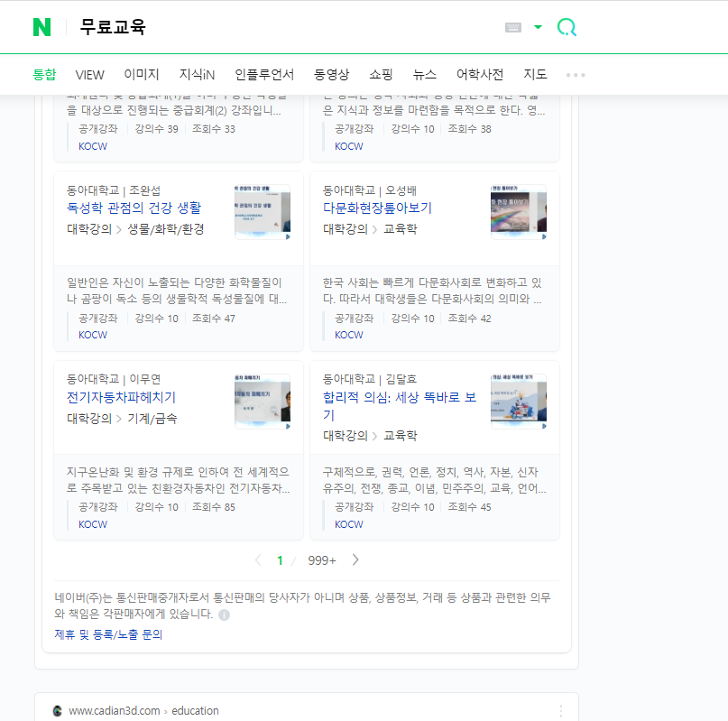Open the 합리적 의심: 세상 똑바로 보기 link
This screenshot has height=721, width=728.
pyautogui.click(x=400, y=405)
